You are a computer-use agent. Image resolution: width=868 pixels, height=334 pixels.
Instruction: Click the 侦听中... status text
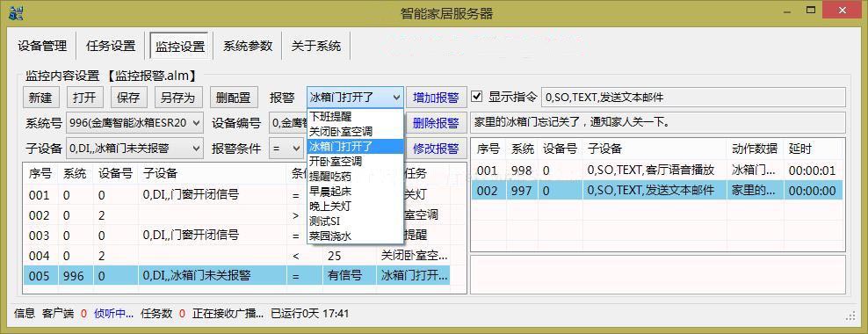pyautogui.click(x=113, y=314)
